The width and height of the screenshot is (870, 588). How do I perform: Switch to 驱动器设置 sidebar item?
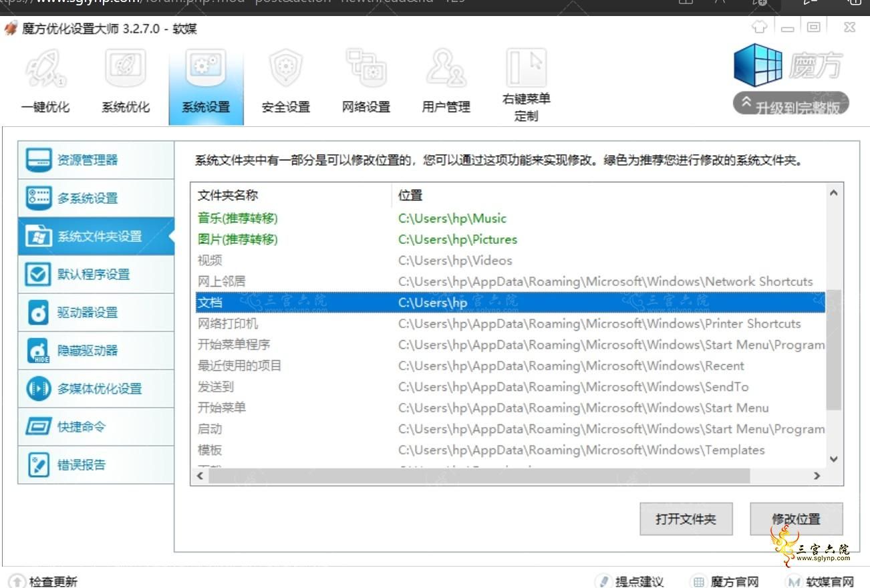pos(96,312)
